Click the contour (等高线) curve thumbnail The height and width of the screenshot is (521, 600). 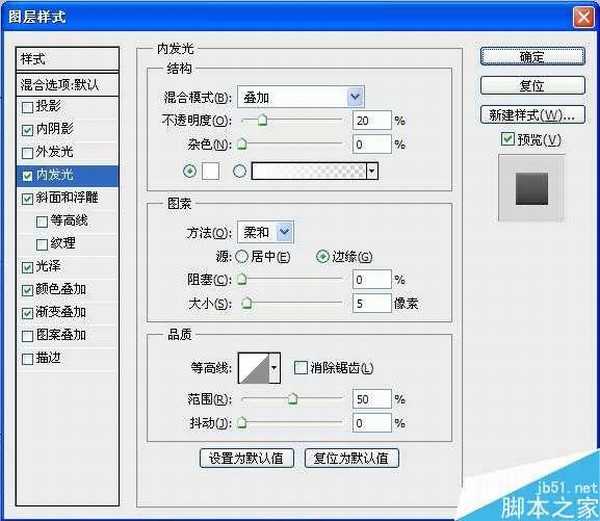click(x=253, y=368)
